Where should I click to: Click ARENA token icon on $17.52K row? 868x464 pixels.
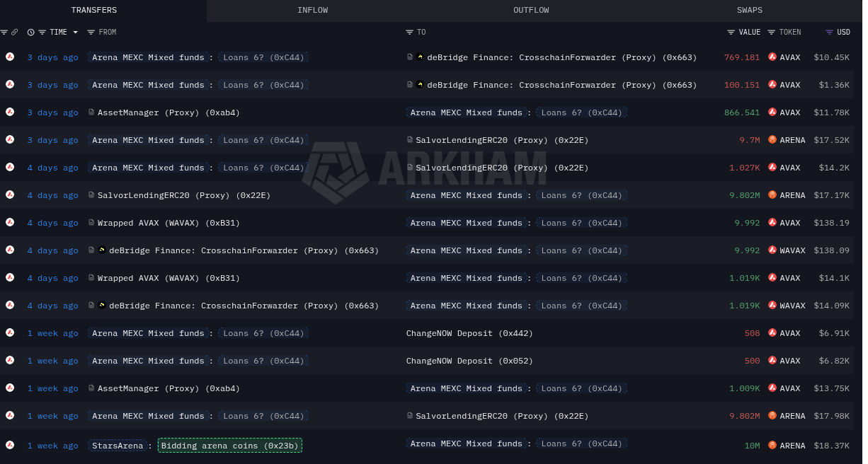point(772,140)
